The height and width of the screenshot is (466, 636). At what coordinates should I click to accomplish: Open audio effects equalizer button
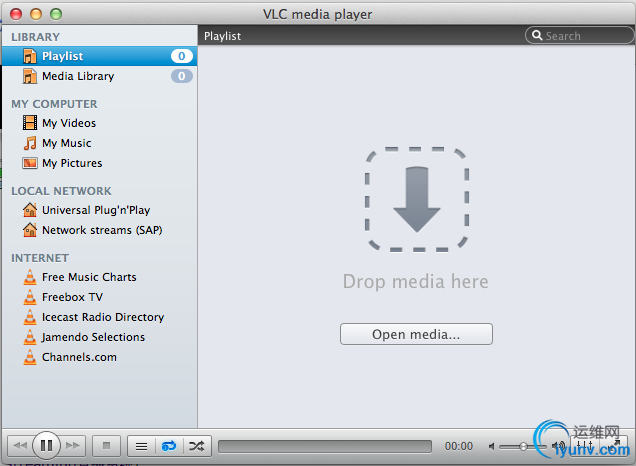pos(585,445)
